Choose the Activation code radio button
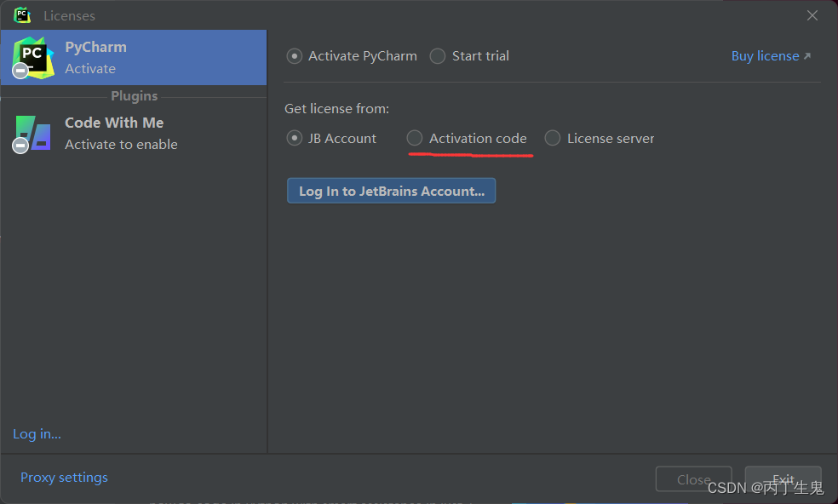This screenshot has width=838, height=504. (414, 139)
